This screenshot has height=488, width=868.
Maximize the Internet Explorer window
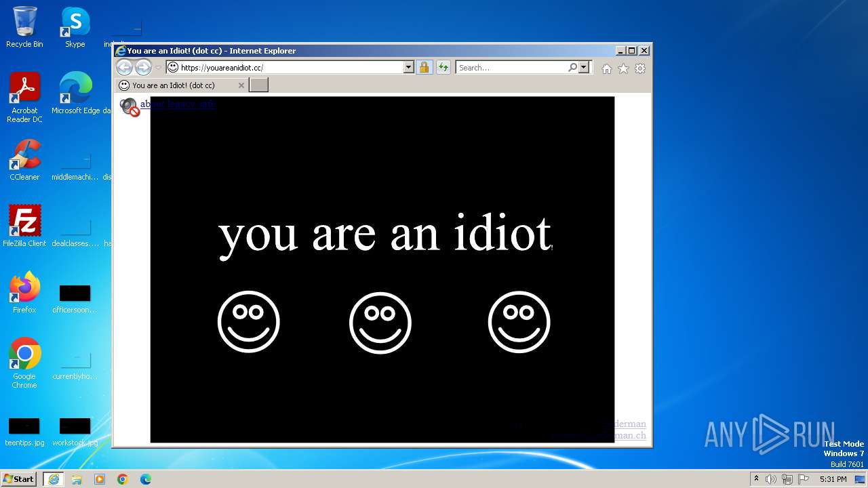click(x=631, y=51)
